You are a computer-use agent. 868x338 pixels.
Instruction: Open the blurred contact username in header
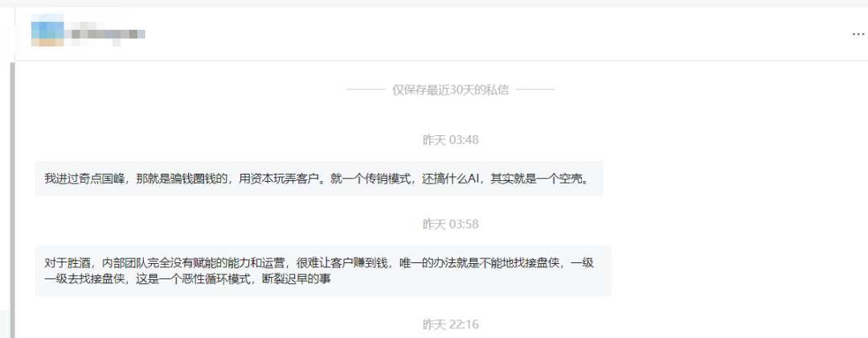104,34
